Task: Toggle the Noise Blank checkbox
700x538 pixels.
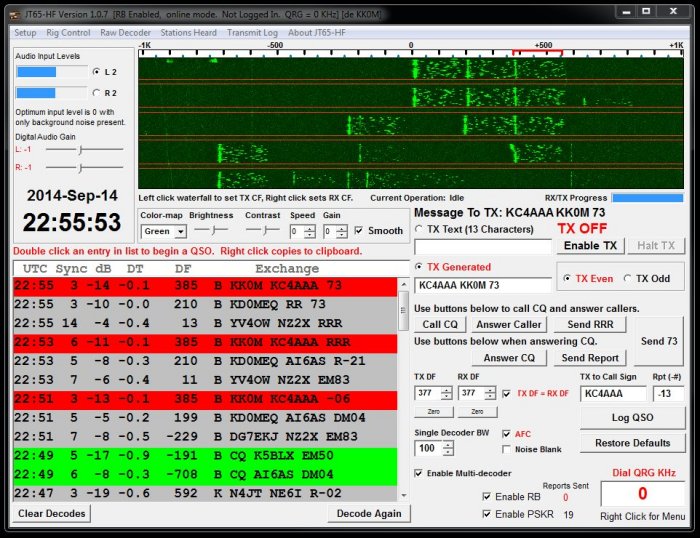Action: [506, 449]
